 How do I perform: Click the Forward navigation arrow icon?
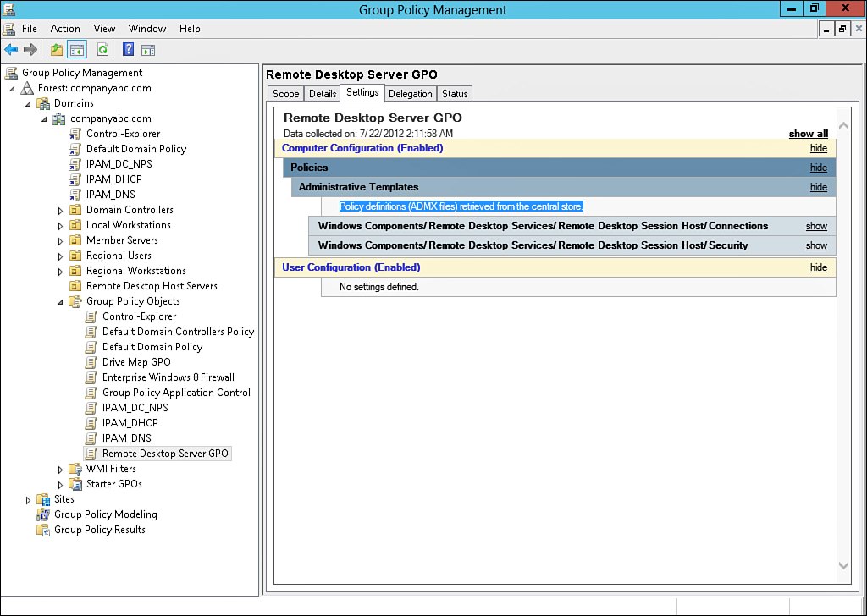pyautogui.click(x=30, y=49)
